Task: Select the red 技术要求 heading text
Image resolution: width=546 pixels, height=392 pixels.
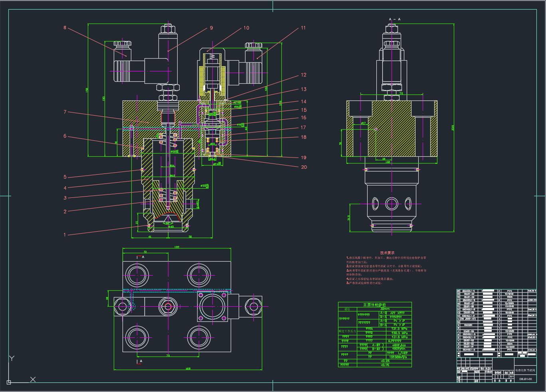Action: click(387, 253)
